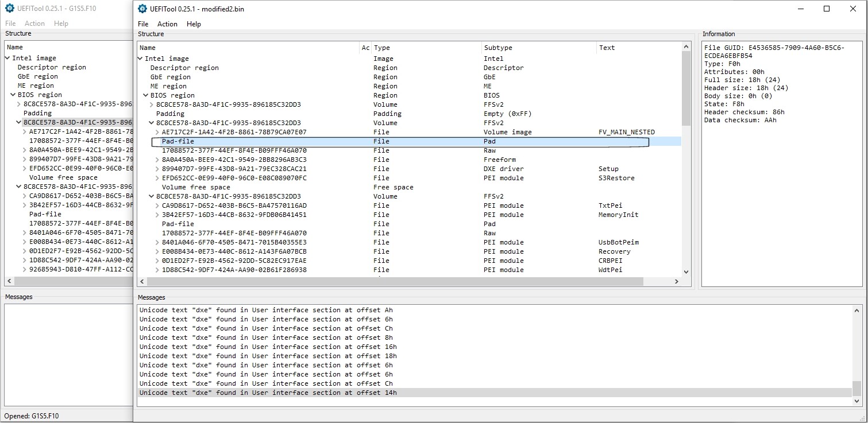Open Help menu in modified2.bin window
868x423 pixels.
click(194, 24)
